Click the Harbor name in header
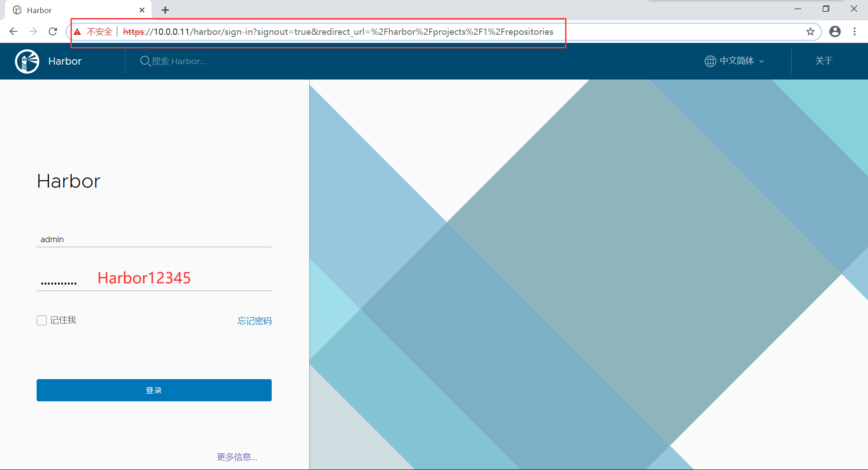 tap(65, 61)
